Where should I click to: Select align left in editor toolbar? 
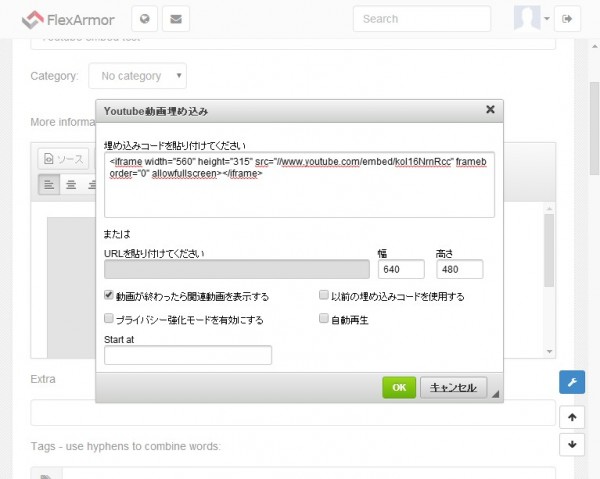(x=49, y=184)
